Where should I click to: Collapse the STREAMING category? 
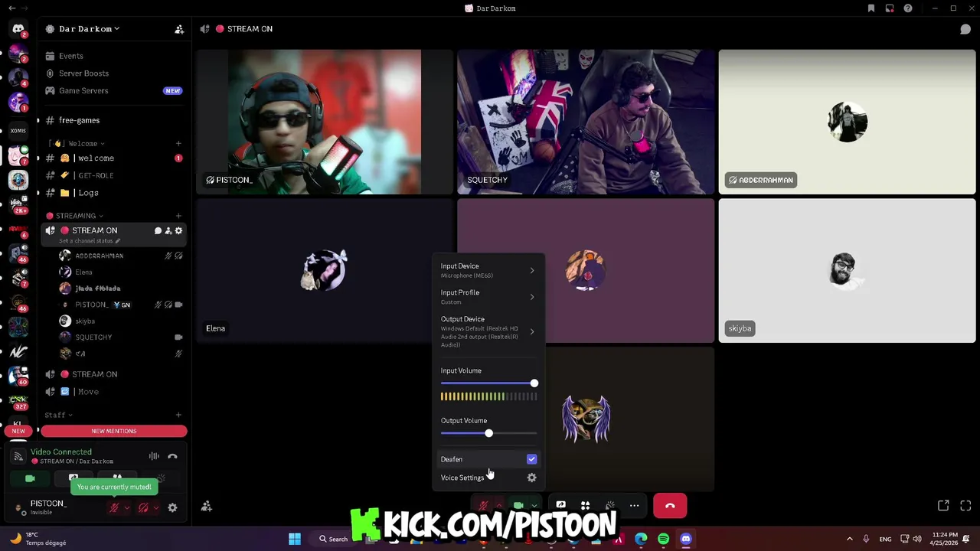coord(75,216)
